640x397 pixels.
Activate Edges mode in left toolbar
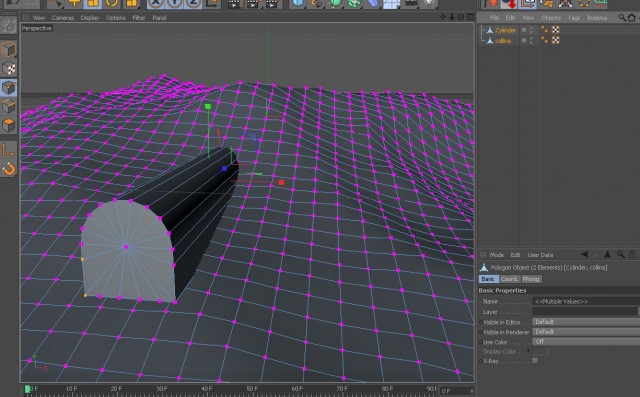(8, 106)
